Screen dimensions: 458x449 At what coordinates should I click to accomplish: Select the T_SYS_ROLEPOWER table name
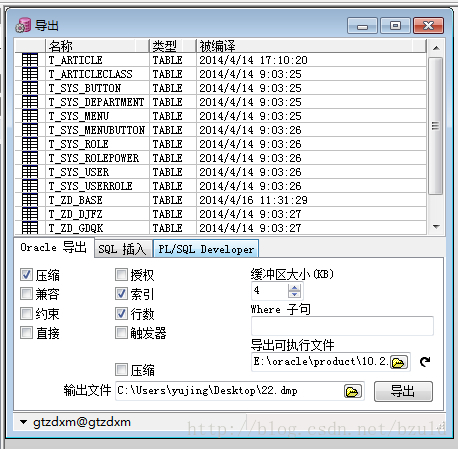(94, 158)
